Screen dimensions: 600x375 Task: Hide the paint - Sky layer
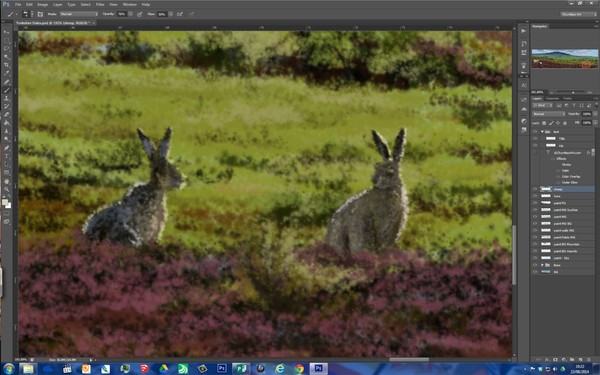[x=535, y=258]
